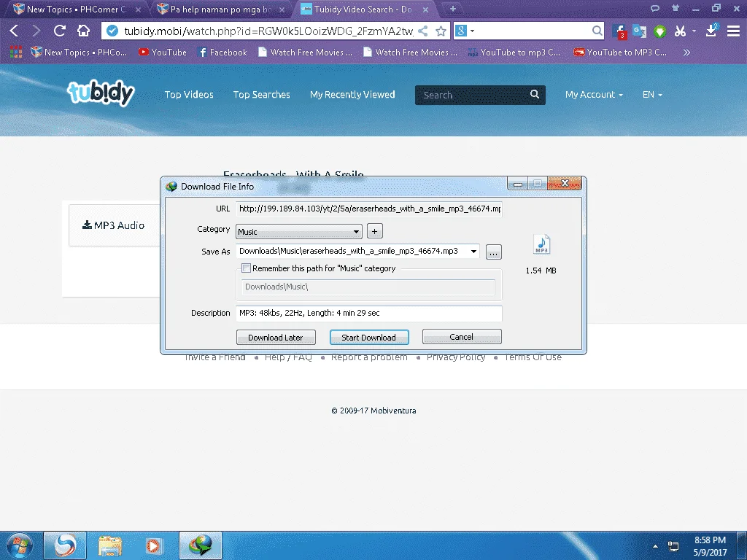The height and width of the screenshot is (560, 747).
Task: Click the © 2009-17 Mobiventura text
Action: [373, 411]
